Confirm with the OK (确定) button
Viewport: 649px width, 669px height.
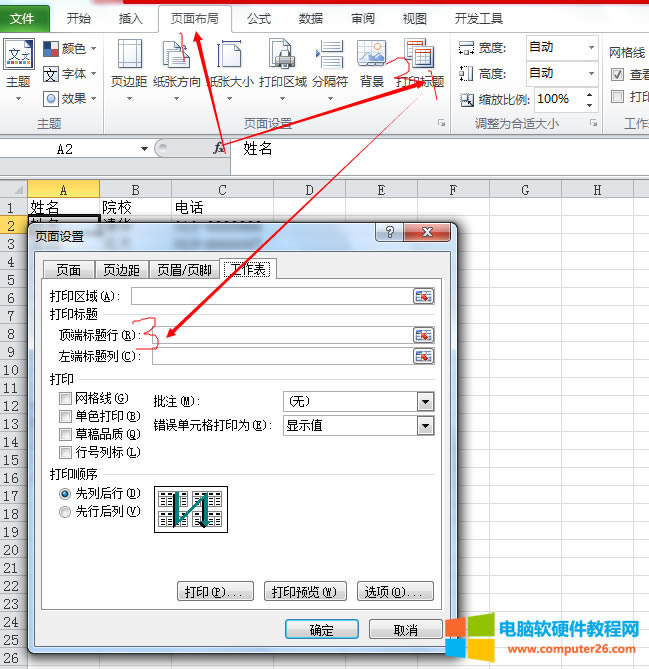[x=322, y=629]
